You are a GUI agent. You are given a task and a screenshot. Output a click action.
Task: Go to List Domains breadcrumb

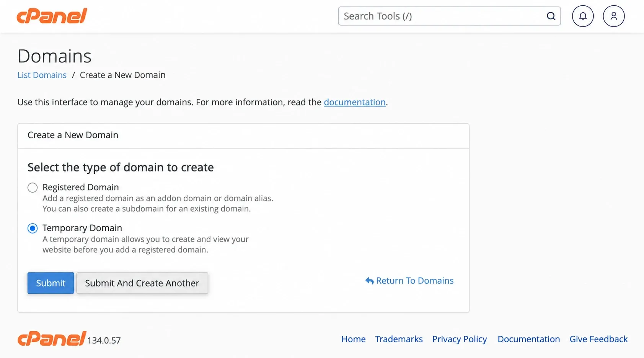point(42,75)
